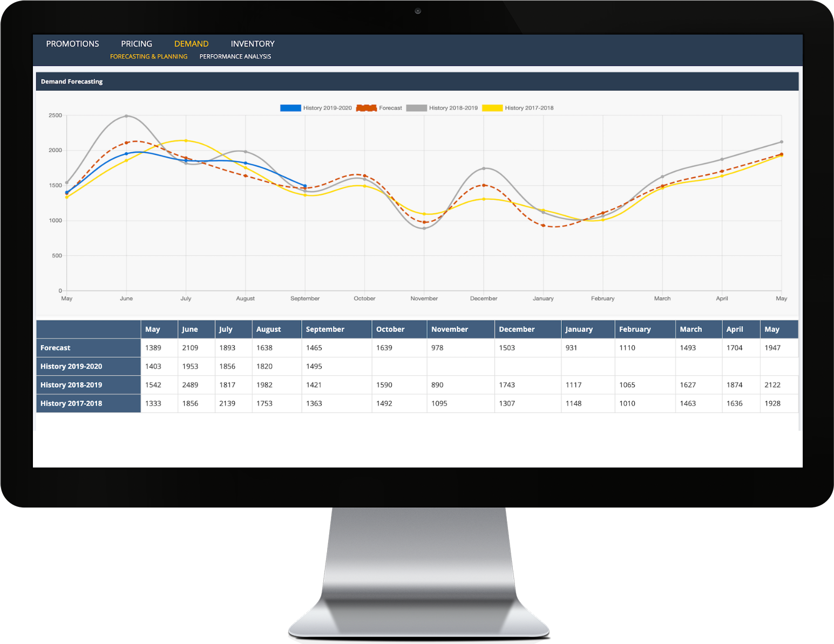Select the December column header
The image size is (834, 644).
(528, 329)
